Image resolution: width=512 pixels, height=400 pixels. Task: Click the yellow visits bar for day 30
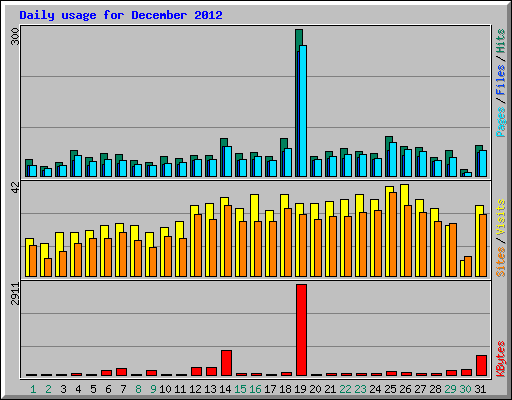[462, 268]
